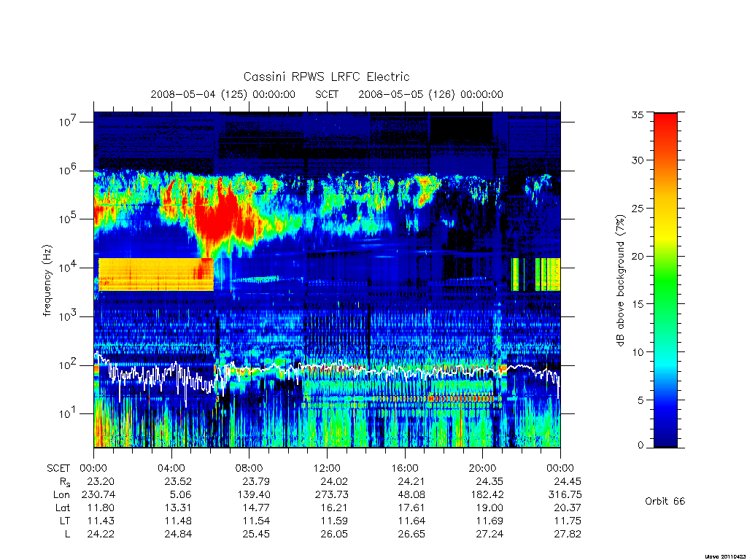Viewport: 747px width, 560px height.
Task: Click the end date '2008-05-05 (126) 00:00:00'
Action: [x=430, y=94]
